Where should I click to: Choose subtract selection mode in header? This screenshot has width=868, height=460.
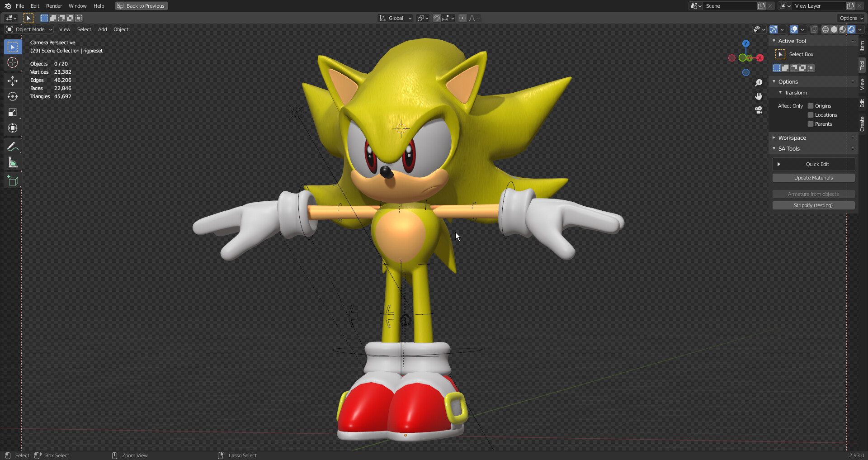pos(61,18)
